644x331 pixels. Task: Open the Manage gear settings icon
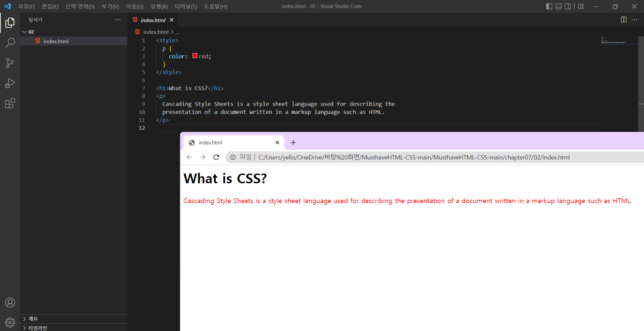tap(10, 323)
